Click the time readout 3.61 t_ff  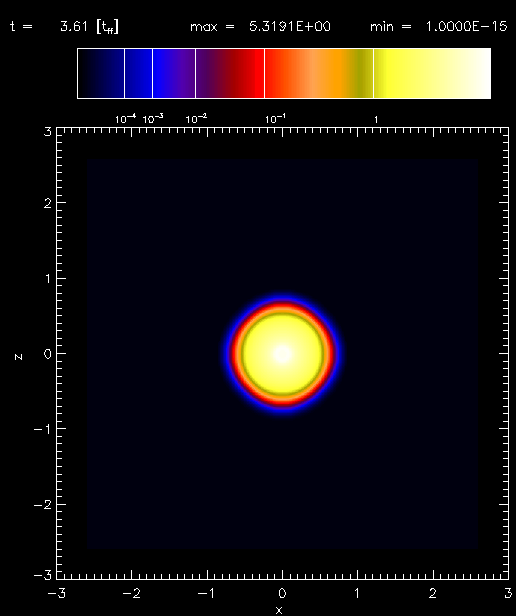click(89, 27)
